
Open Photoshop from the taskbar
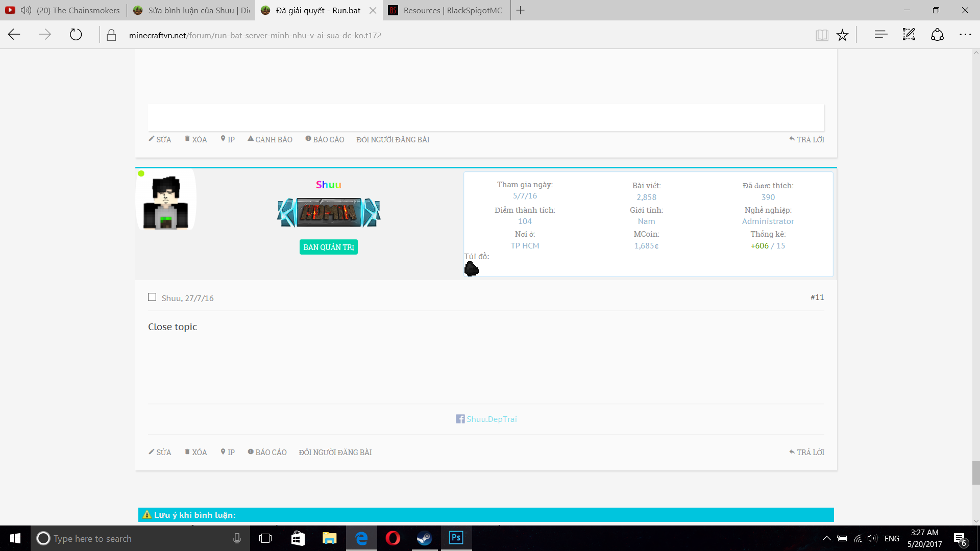click(456, 538)
